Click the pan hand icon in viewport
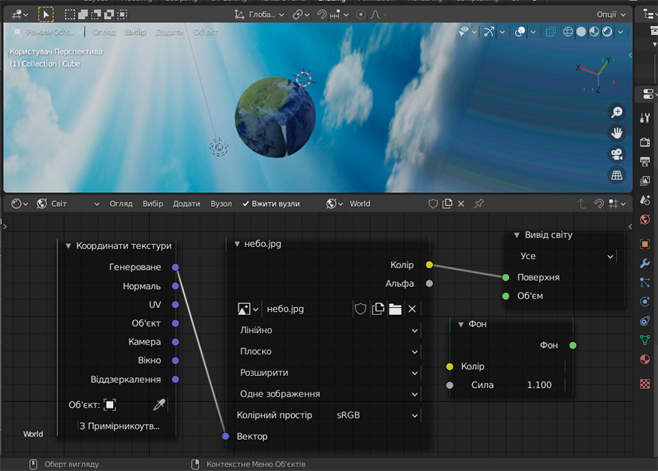The height and width of the screenshot is (471, 658). [x=617, y=133]
